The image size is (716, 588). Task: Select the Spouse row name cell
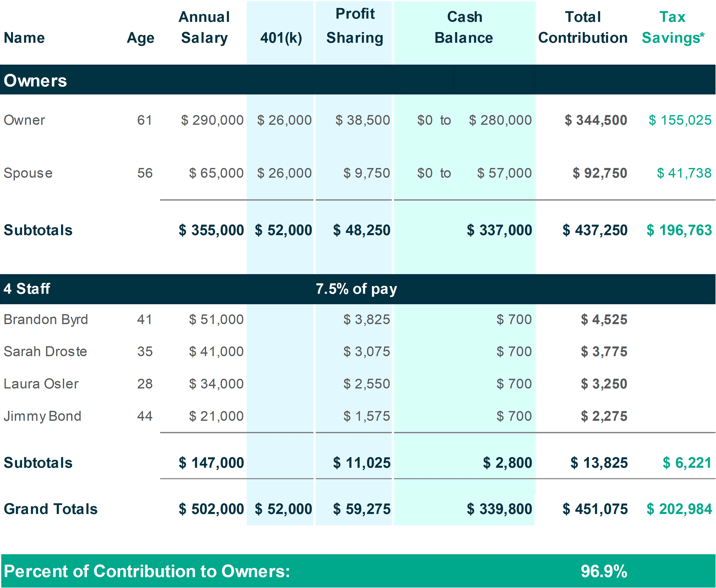(x=28, y=173)
